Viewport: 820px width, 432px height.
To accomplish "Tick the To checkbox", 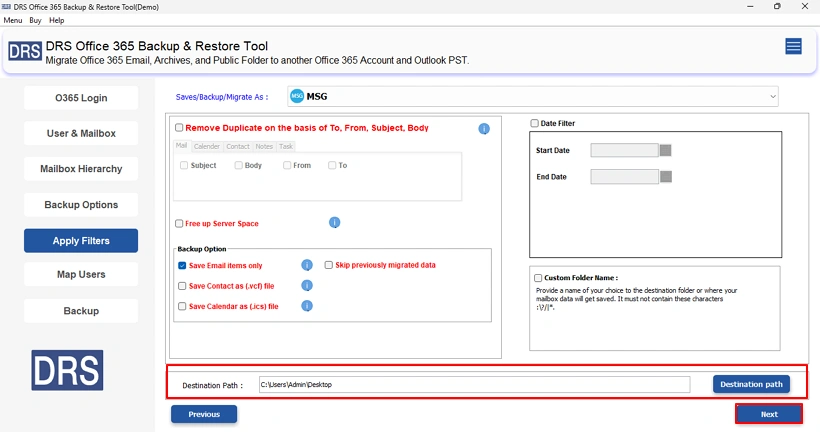I will click(x=332, y=165).
